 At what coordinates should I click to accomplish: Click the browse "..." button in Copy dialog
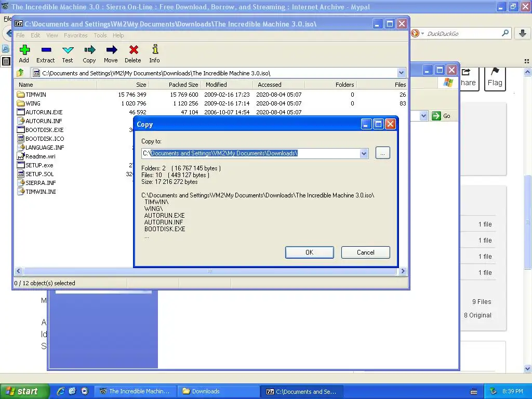[x=383, y=153]
